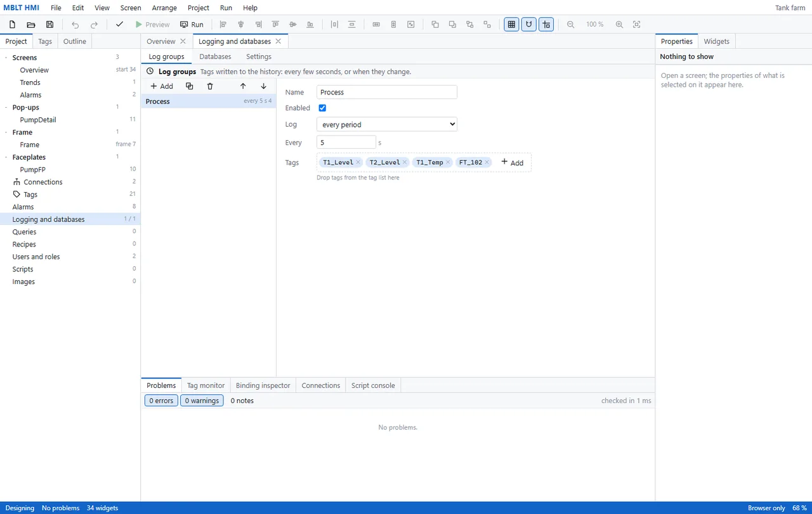Add a new log group
The height and width of the screenshot is (514, 812).
point(162,86)
